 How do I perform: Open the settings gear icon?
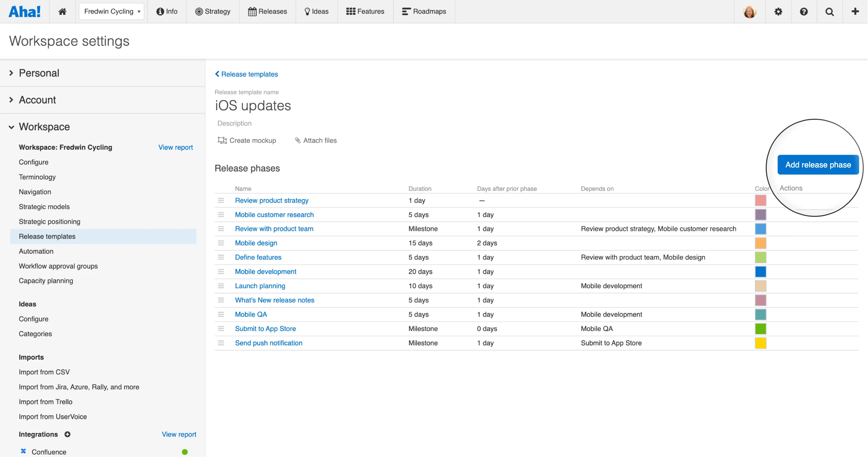point(778,12)
